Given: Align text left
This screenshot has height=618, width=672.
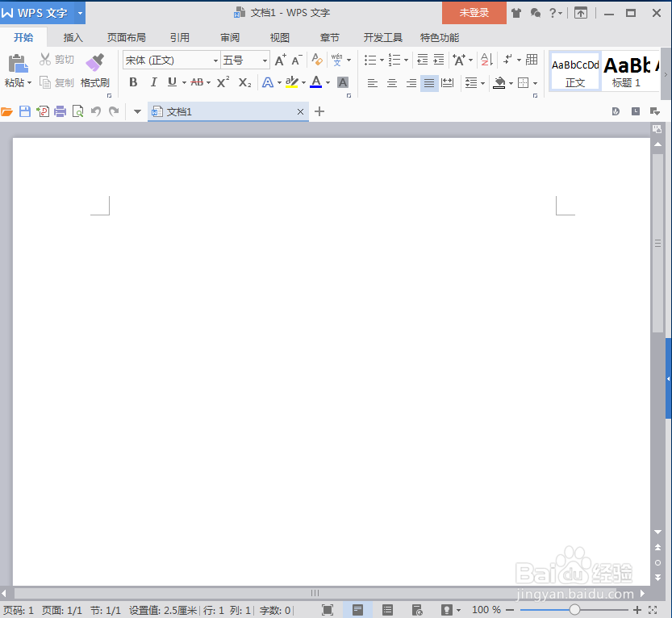Looking at the screenshot, I should point(373,83).
